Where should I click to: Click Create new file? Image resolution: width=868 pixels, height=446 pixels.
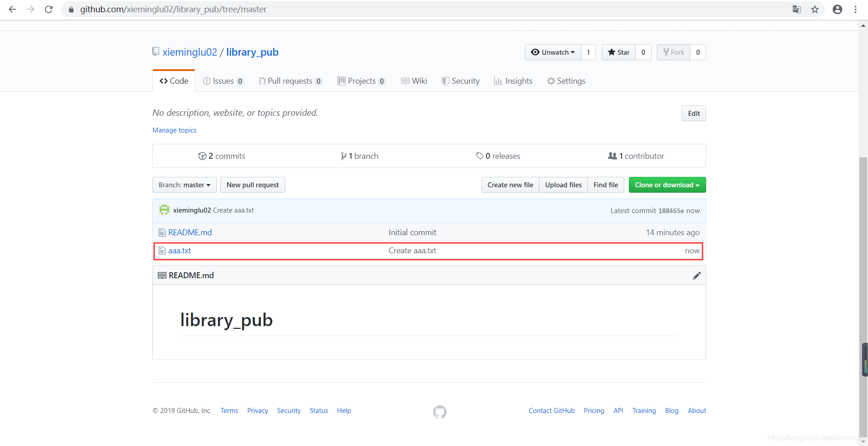pyautogui.click(x=510, y=185)
